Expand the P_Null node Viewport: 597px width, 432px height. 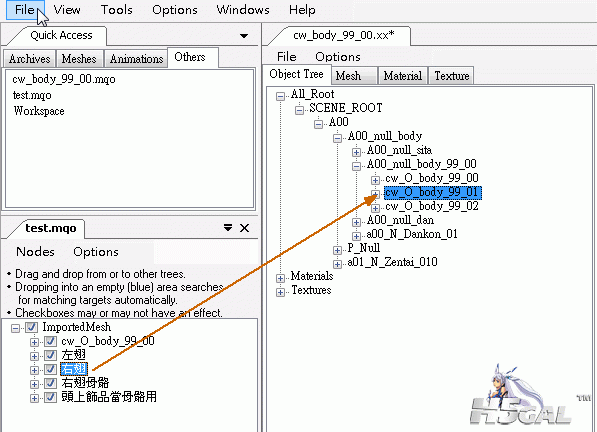337,250
